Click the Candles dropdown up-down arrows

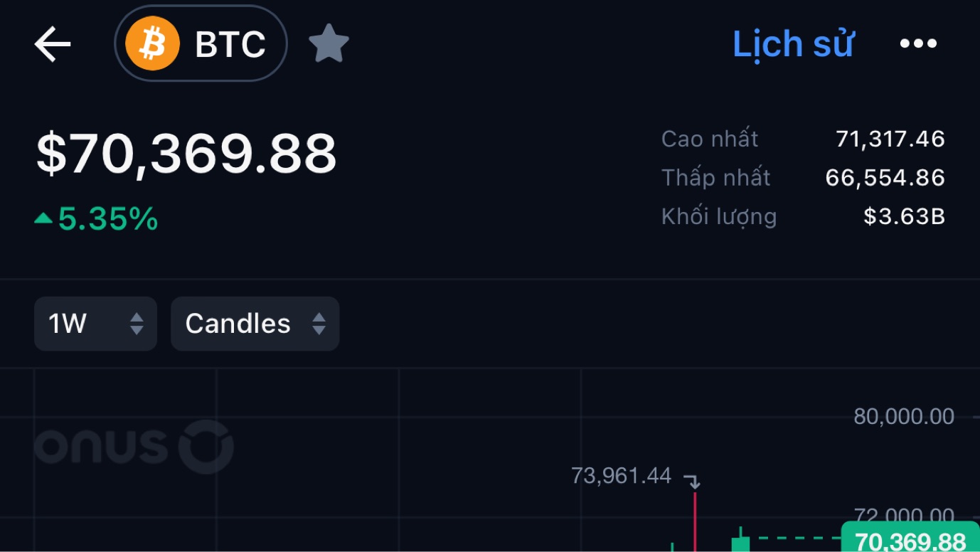pos(319,324)
